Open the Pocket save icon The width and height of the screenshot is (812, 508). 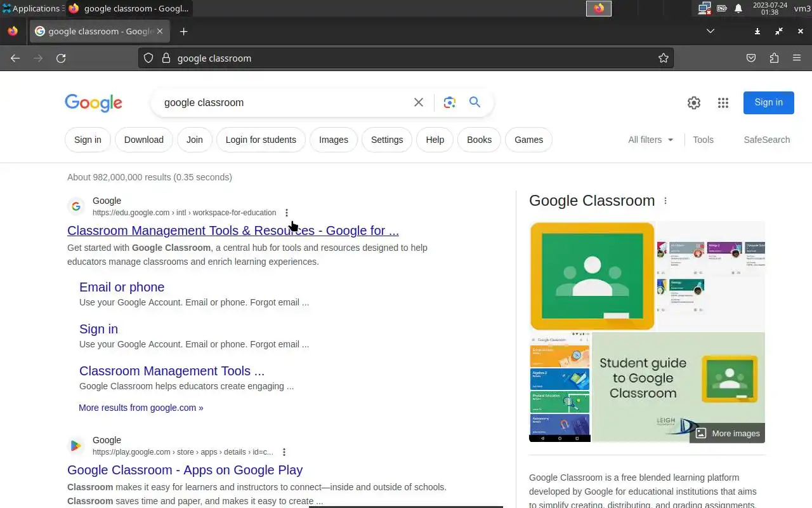pyautogui.click(x=751, y=58)
